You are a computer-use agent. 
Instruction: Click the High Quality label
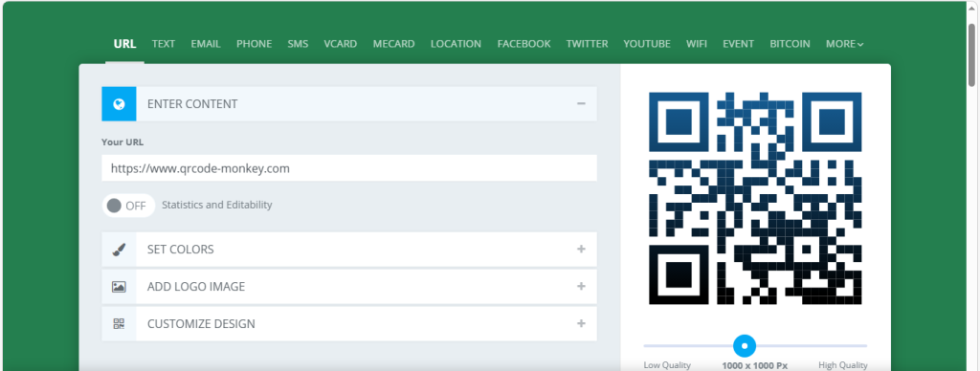click(x=843, y=365)
